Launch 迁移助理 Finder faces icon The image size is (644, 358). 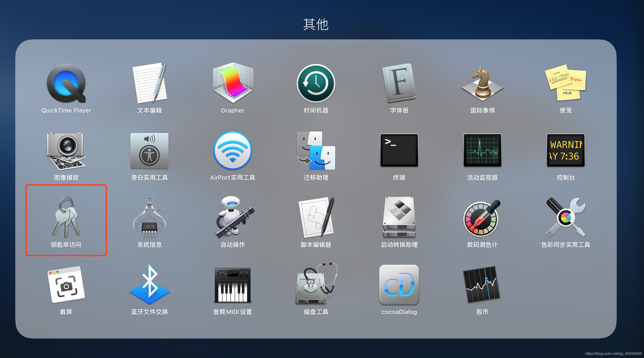tap(316, 151)
